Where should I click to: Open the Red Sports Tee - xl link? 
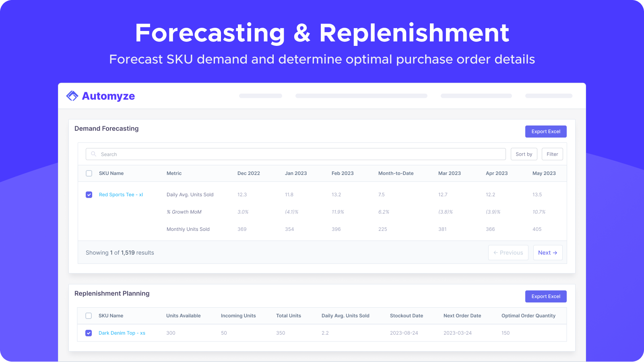(121, 194)
